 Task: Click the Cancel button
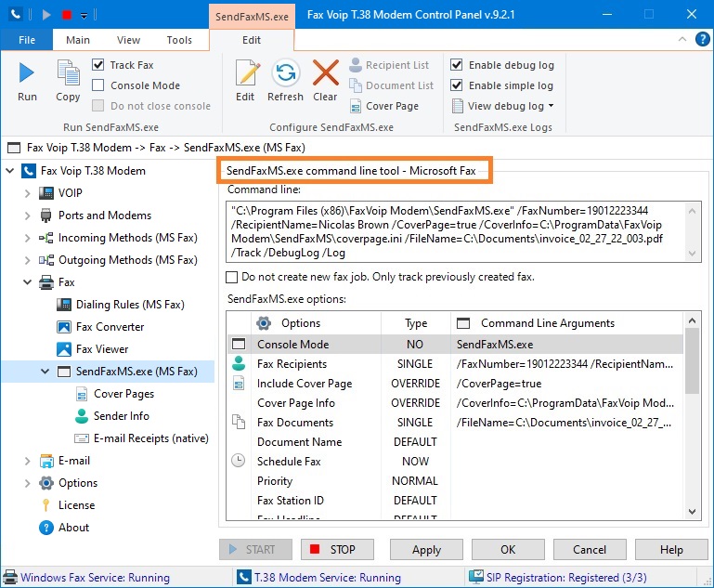590,549
